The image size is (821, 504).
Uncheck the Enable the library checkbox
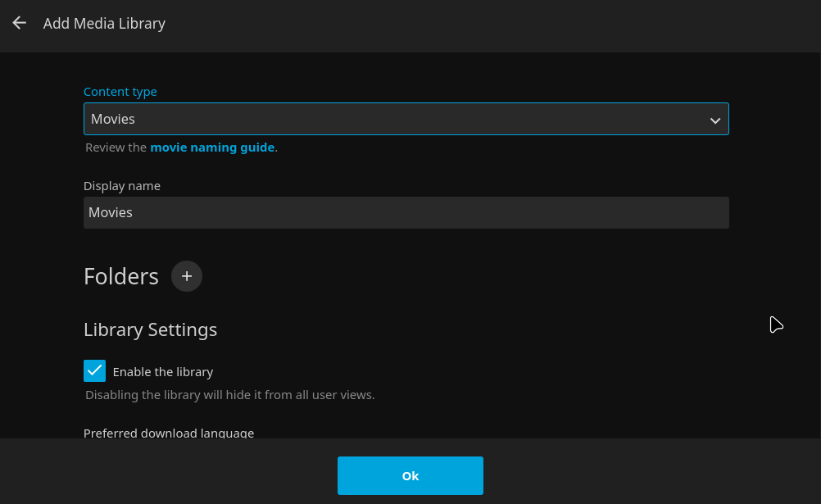tap(95, 371)
